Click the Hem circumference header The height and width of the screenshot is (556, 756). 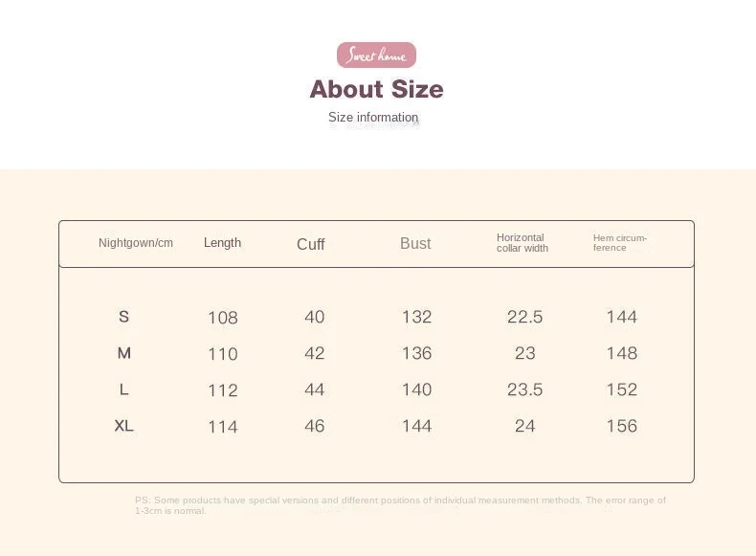[620, 243]
